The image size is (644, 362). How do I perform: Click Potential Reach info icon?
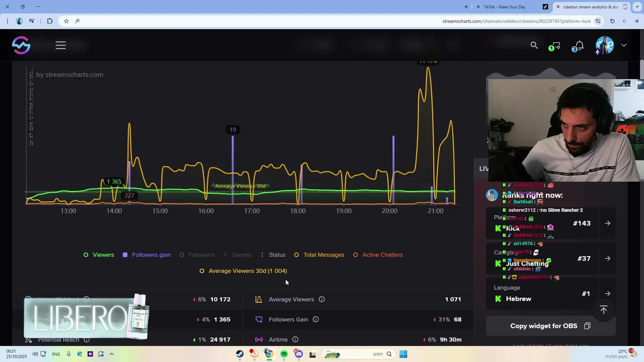tap(87, 339)
